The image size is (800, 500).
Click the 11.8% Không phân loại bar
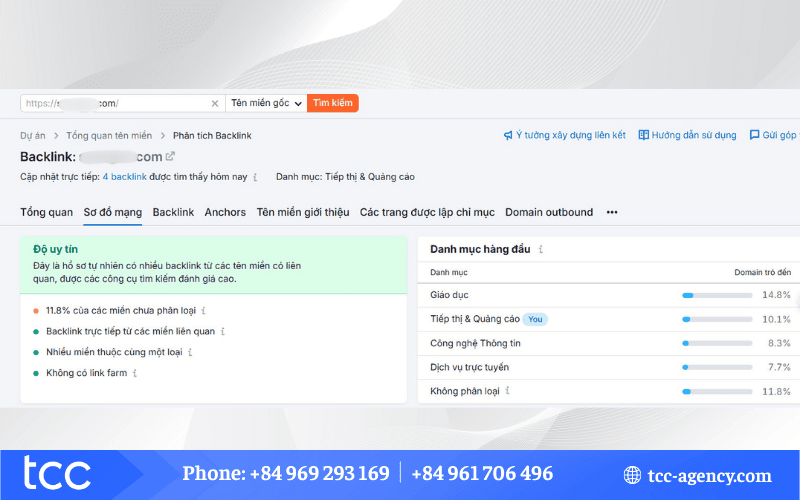coord(717,392)
